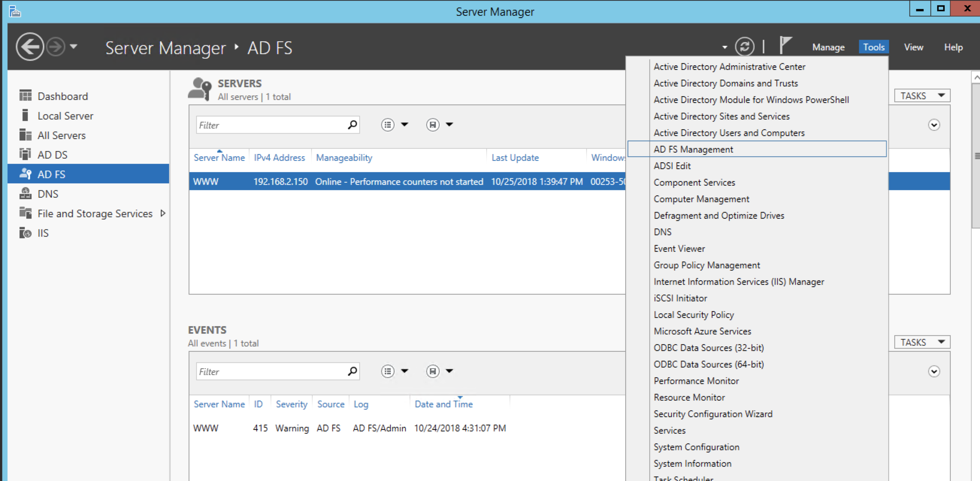Sort events by Date and Time column
The height and width of the screenshot is (481, 980).
click(x=443, y=404)
